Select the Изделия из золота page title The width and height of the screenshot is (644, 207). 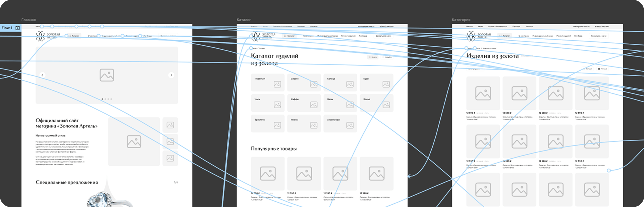(492, 56)
